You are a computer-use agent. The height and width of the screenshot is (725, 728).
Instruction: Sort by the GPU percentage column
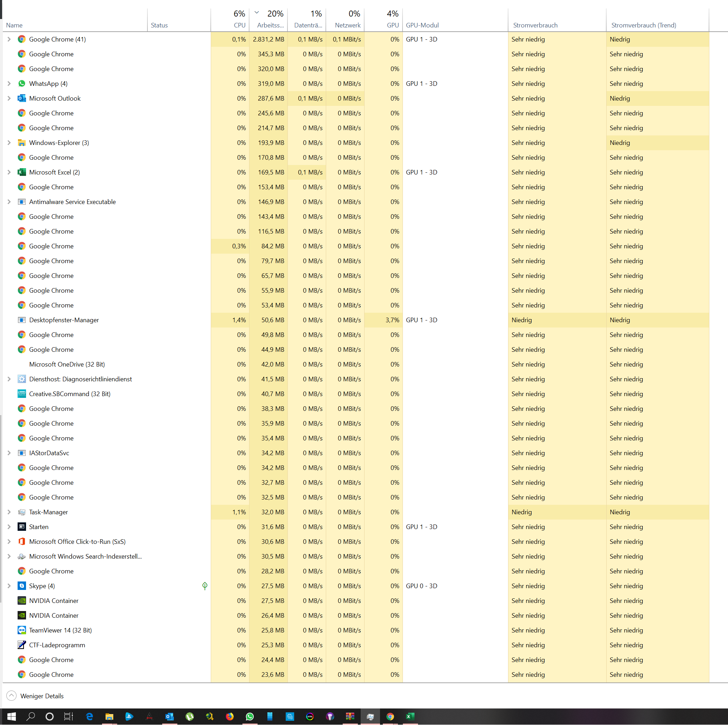click(x=384, y=20)
